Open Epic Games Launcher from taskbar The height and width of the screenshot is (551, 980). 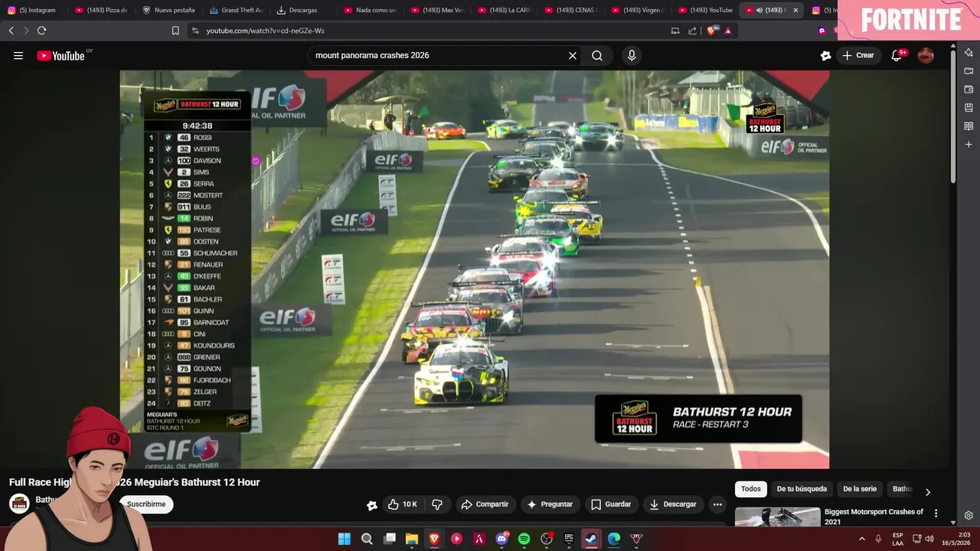pyautogui.click(x=569, y=539)
